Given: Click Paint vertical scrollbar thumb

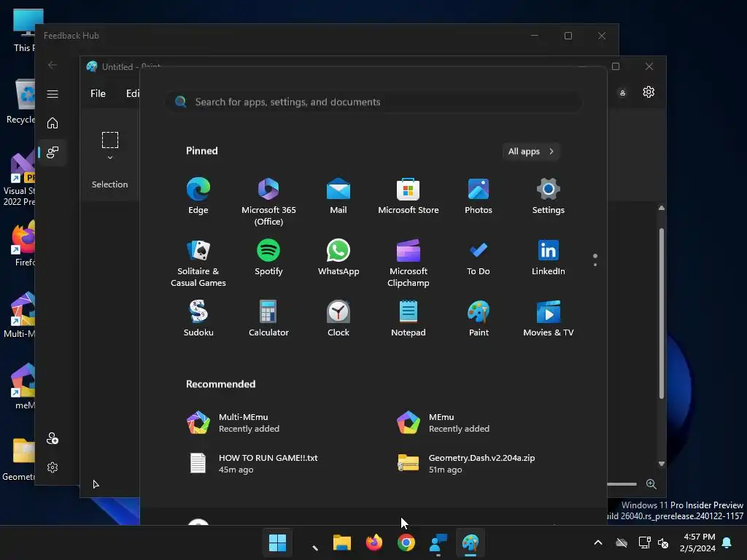Looking at the screenshot, I should [661, 313].
